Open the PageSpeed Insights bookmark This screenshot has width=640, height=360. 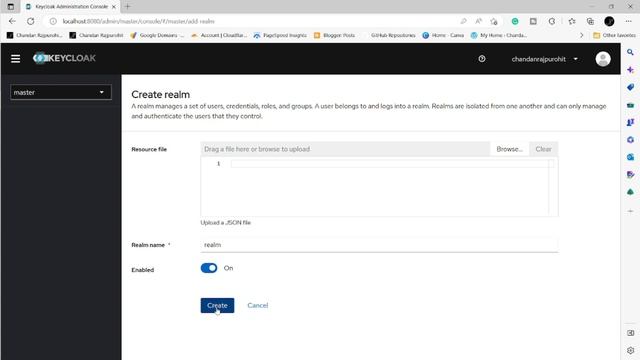(x=280, y=36)
